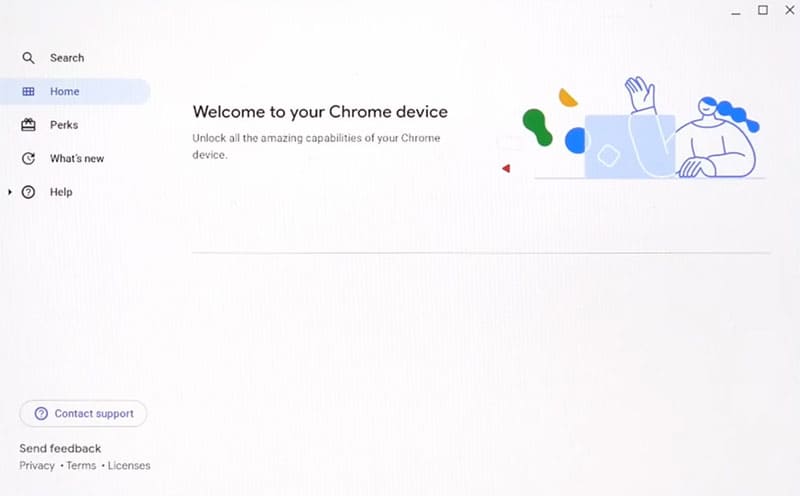Go to the Home tab label
Viewport: 800px width, 496px height.
coord(65,91)
